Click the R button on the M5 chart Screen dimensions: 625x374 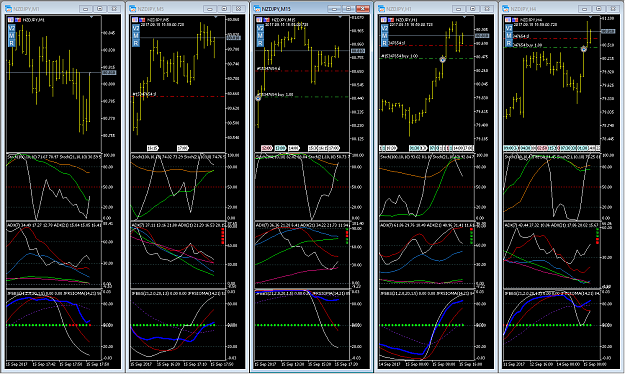click(x=136, y=43)
